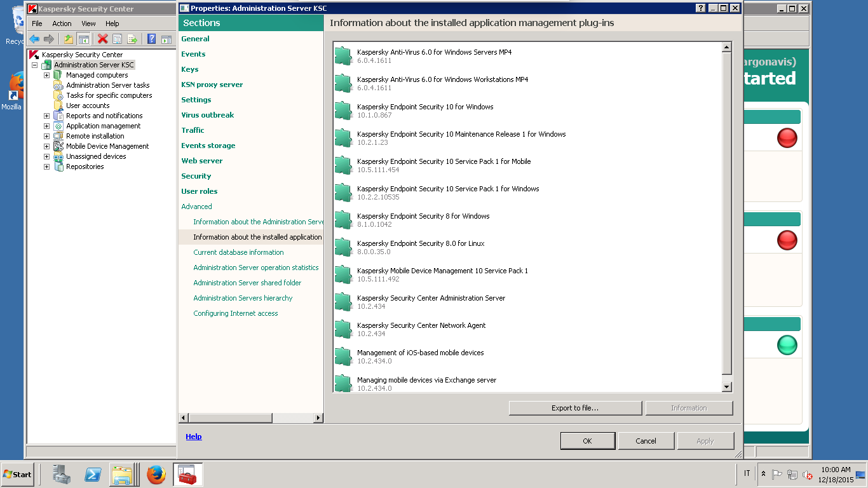Show hidden tray icons arrow
868x488 pixels.
764,474
